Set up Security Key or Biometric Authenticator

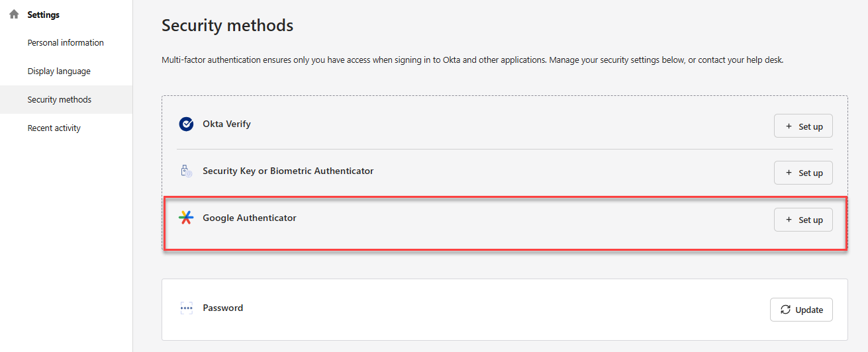pyautogui.click(x=803, y=173)
